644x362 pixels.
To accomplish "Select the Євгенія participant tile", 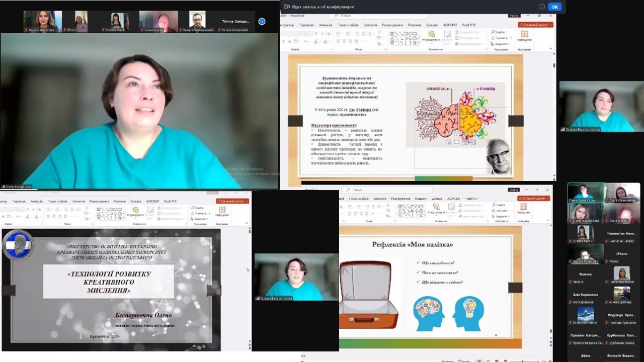I will tap(585, 275).
